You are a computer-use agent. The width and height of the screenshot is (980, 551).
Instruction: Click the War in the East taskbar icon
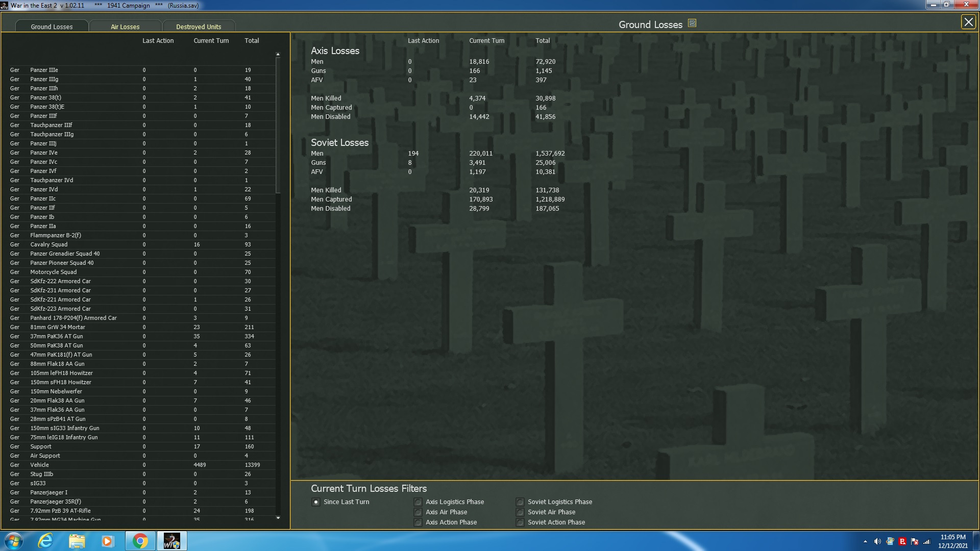171,541
